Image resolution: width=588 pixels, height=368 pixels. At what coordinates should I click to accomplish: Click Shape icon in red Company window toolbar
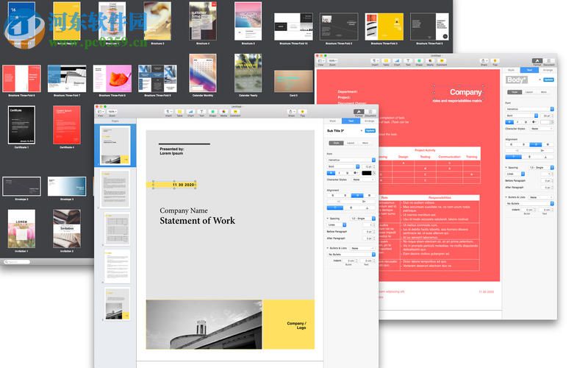pos(419,60)
